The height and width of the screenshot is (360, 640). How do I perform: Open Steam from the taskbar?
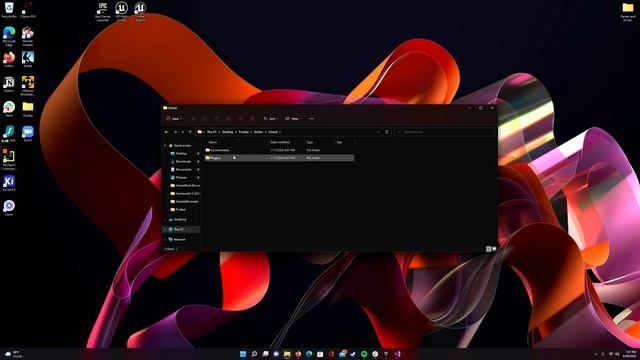click(x=353, y=354)
